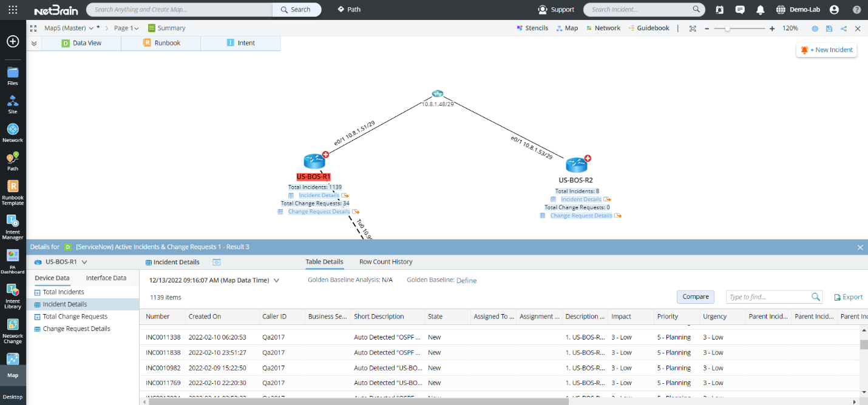Click the map zoom slider
Screen dimensions: 868x405
coord(737,28)
